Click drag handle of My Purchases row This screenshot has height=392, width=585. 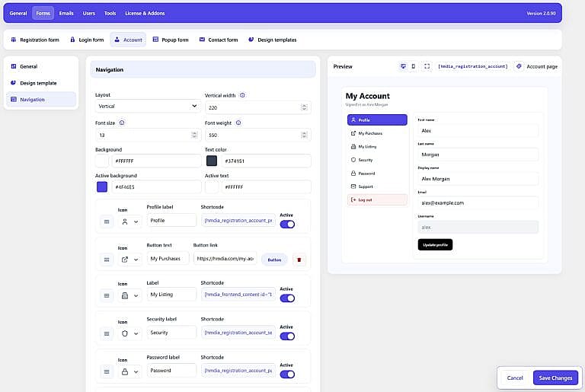click(107, 260)
